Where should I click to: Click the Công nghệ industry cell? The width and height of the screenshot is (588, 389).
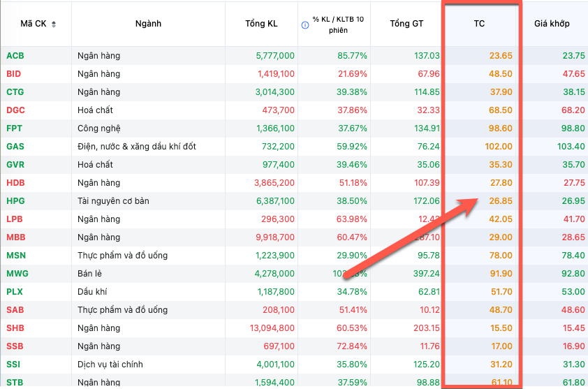pos(99,129)
